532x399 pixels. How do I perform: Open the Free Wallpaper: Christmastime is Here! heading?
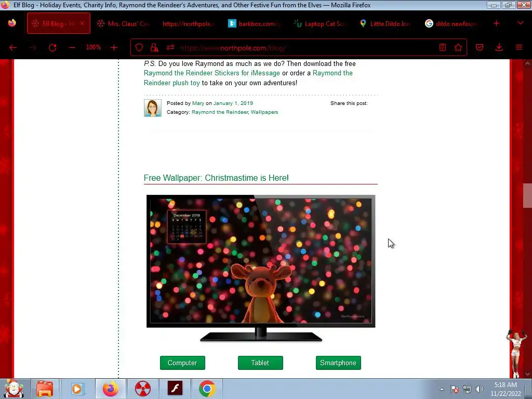tap(216, 178)
